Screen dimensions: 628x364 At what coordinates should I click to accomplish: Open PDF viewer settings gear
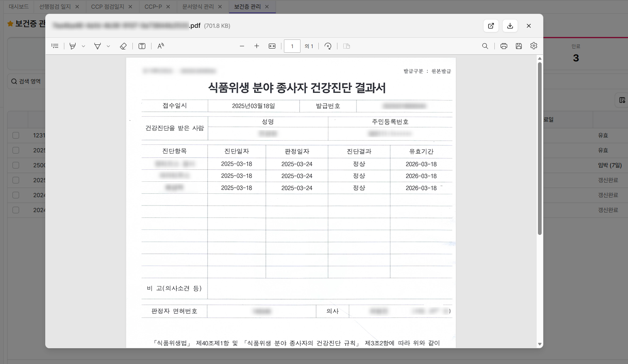pyautogui.click(x=534, y=46)
